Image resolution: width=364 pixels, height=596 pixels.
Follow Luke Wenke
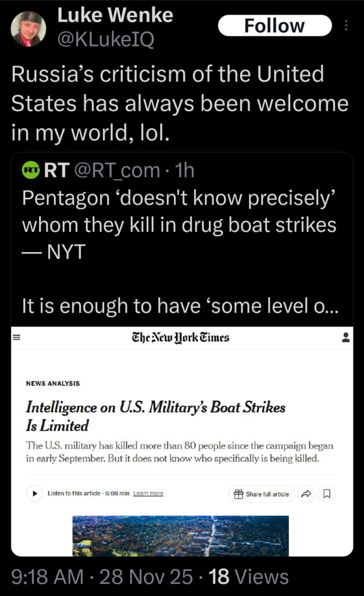(x=275, y=25)
